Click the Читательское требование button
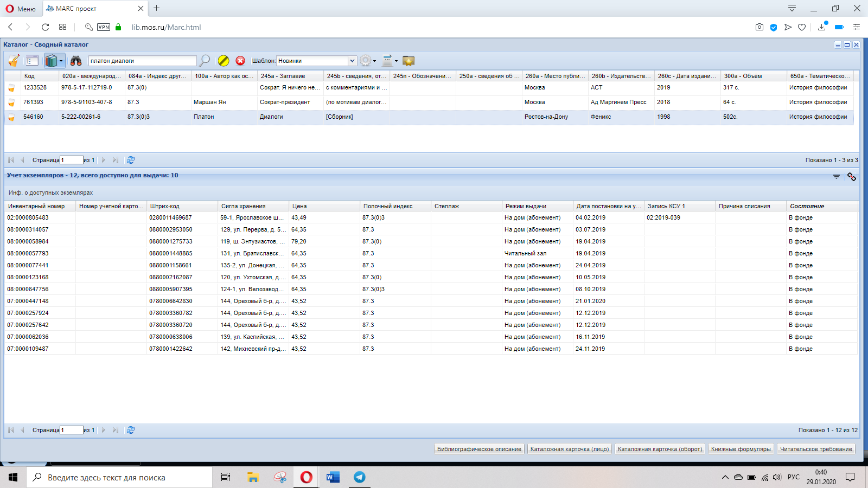The height and width of the screenshot is (488, 868). [816, 449]
